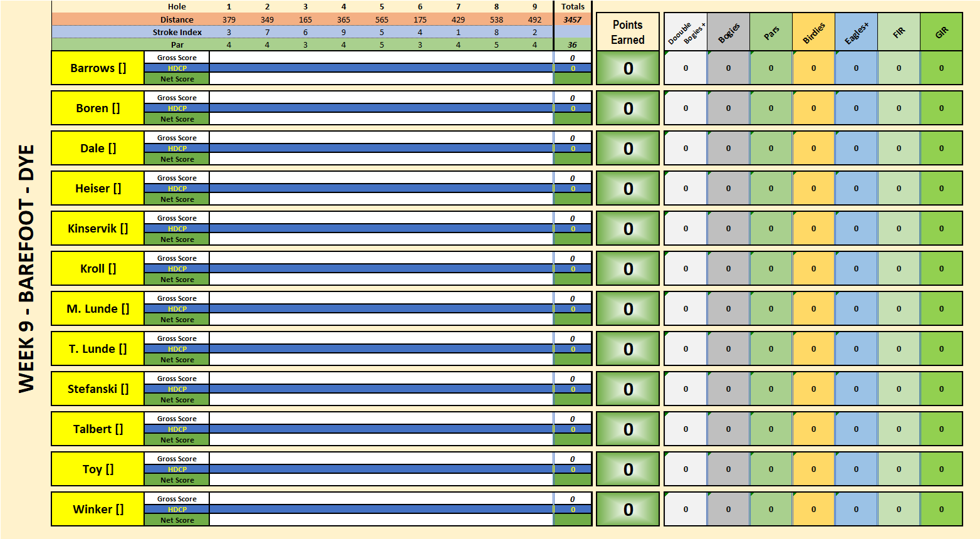Select the GIR column header
The width and height of the screenshot is (980, 539).
[941, 32]
